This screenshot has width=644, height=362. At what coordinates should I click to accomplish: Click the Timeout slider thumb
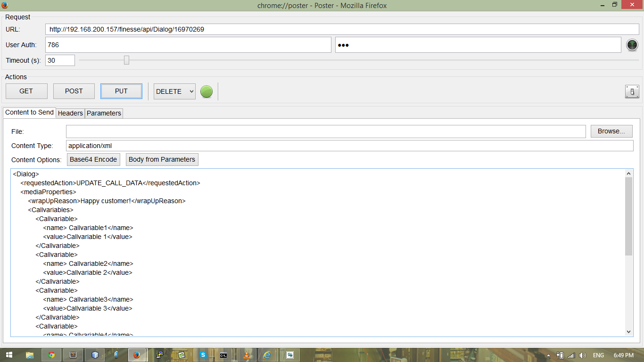(x=126, y=60)
